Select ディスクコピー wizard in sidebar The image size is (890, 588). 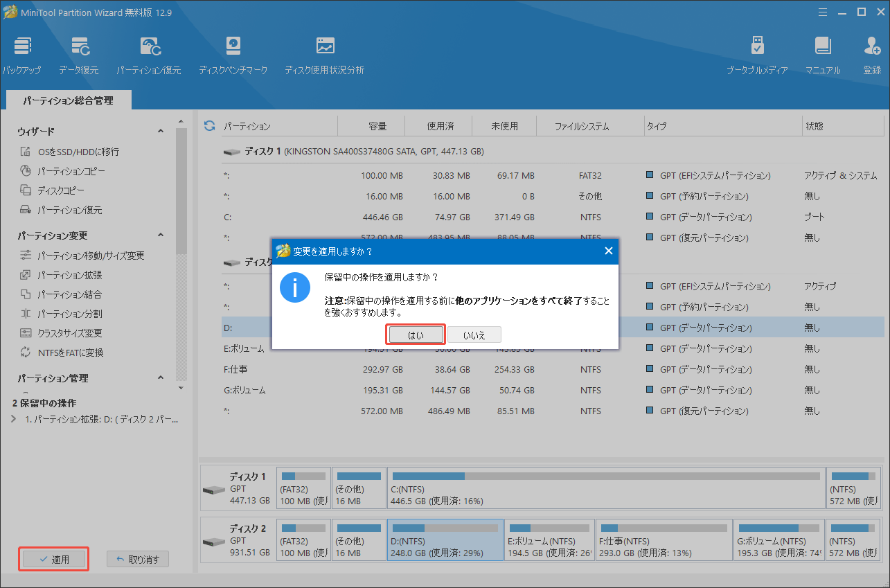point(52,190)
